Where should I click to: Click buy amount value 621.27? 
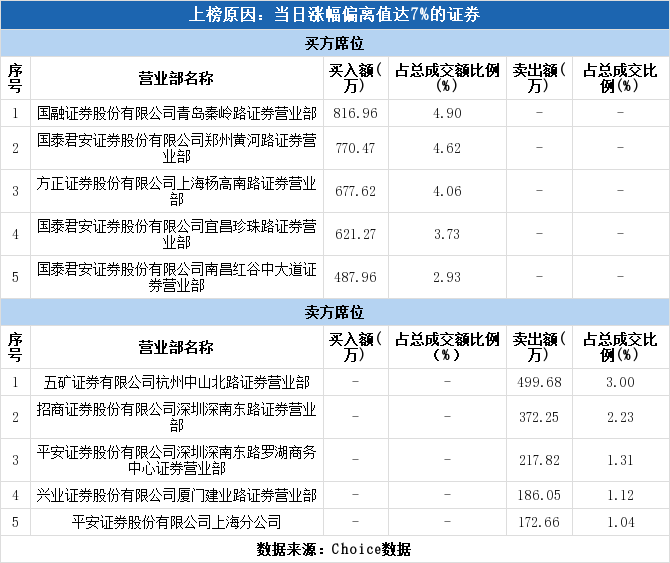click(x=356, y=234)
